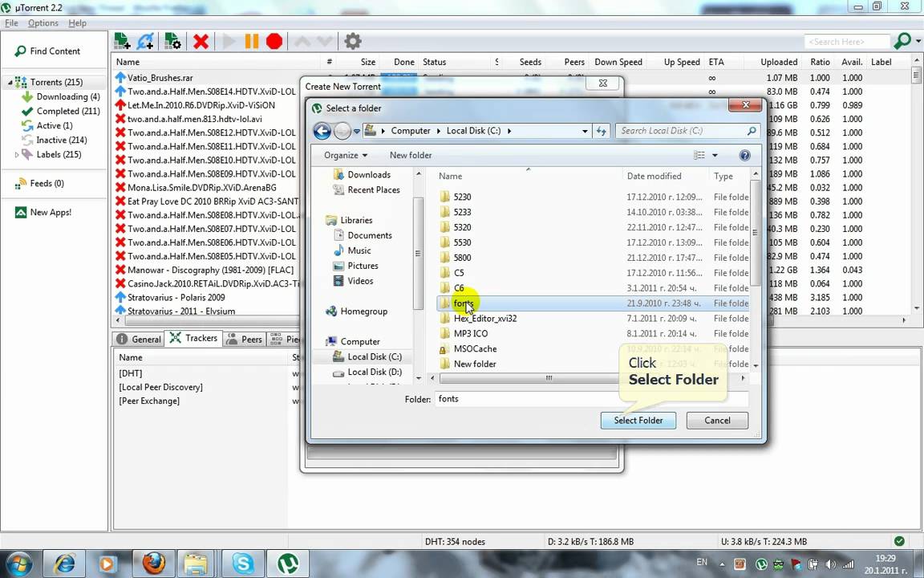
Task: Click Move Down Queue arrow icon
Action: [325, 41]
